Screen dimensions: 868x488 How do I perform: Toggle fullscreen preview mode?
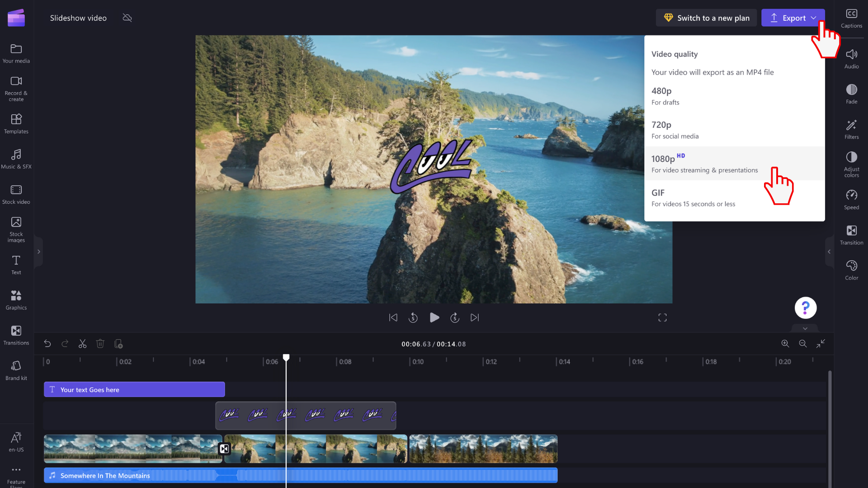[662, 318]
